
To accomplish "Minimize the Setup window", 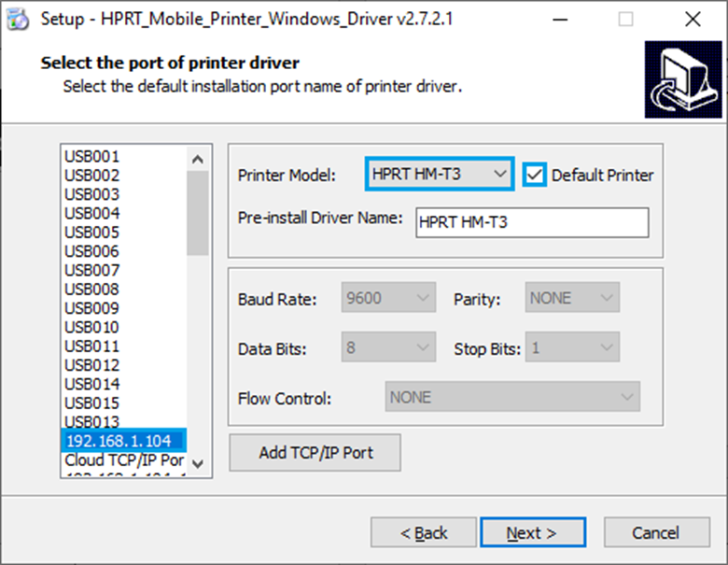I will (560, 19).
